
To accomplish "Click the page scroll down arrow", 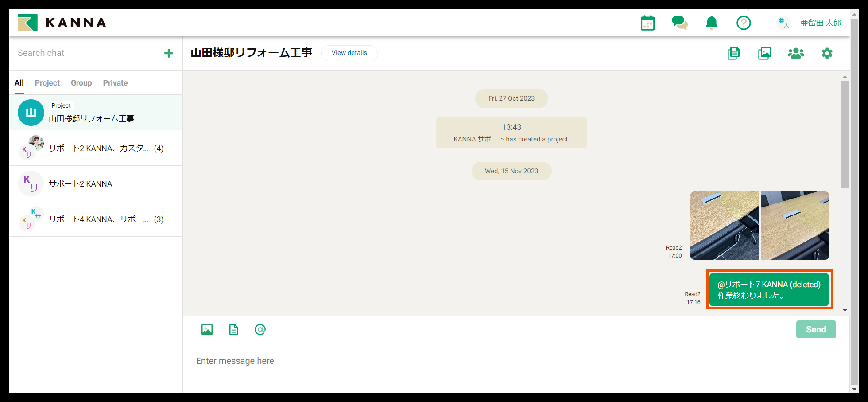I will coord(855,389).
